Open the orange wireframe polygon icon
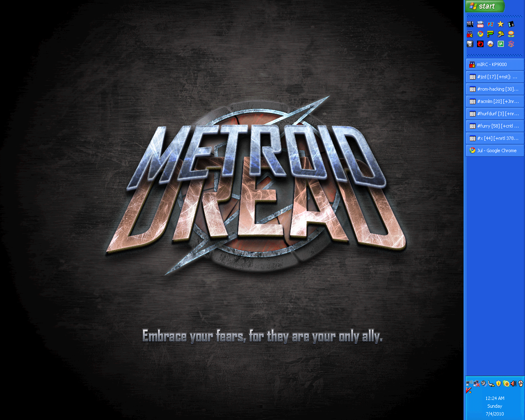This screenshot has width=525, height=420. click(x=511, y=44)
